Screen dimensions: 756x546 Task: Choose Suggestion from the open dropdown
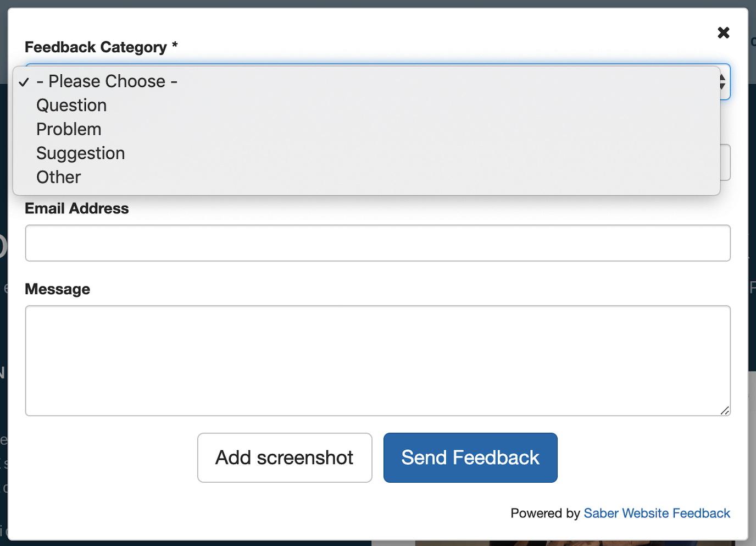coord(80,153)
